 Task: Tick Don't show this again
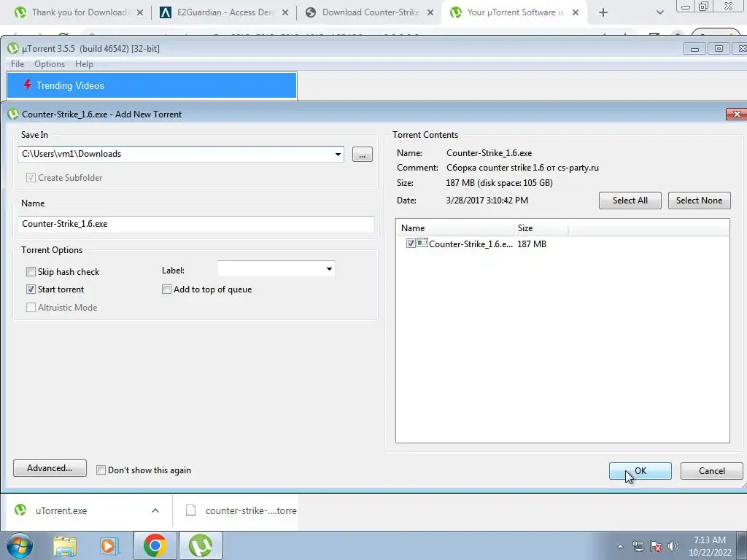101,470
